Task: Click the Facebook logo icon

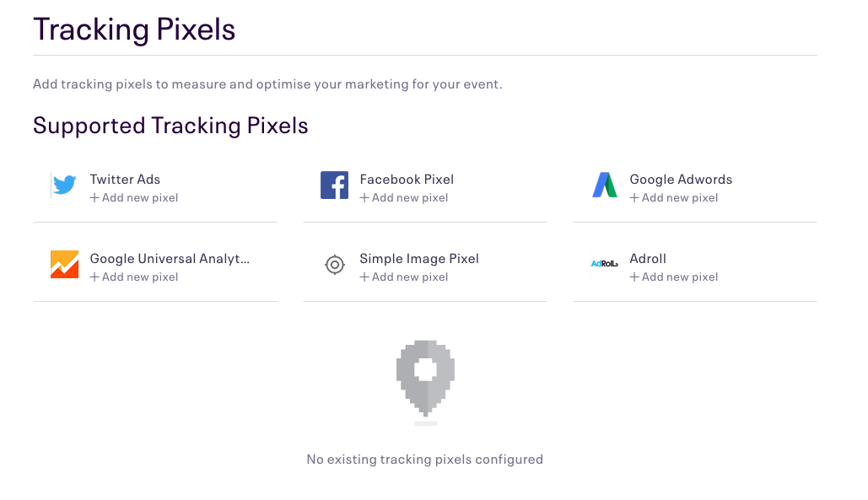Action: tap(334, 185)
